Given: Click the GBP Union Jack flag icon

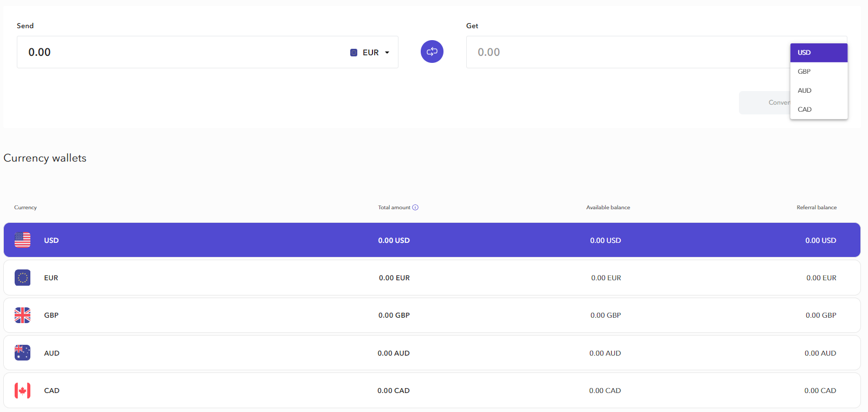Looking at the screenshot, I should pos(23,315).
